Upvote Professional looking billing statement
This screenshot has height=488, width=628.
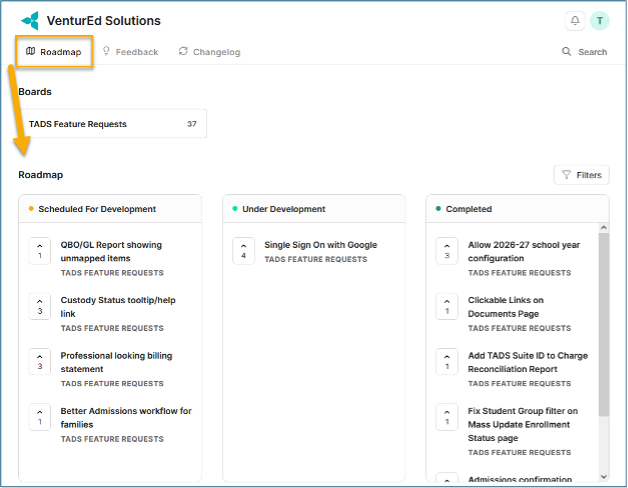pos(40,361)
